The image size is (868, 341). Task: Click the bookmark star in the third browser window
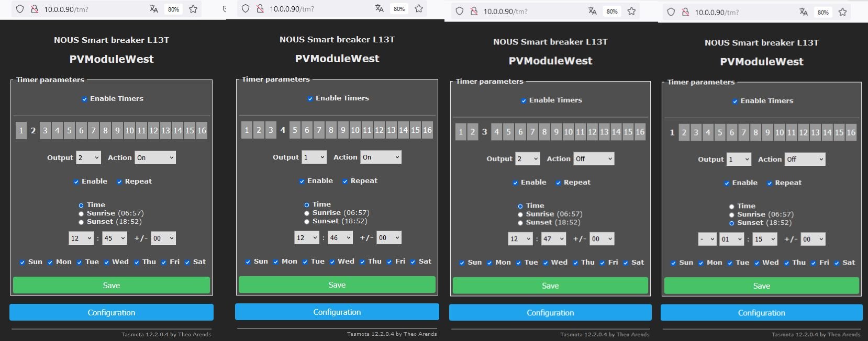pyautogui.click(x=631, y=11)
